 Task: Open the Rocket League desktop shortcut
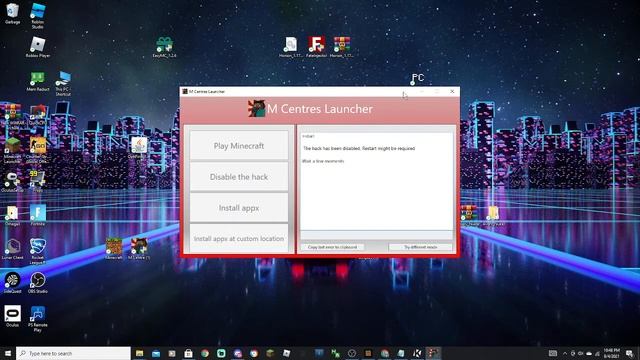[x=38, y=251]
